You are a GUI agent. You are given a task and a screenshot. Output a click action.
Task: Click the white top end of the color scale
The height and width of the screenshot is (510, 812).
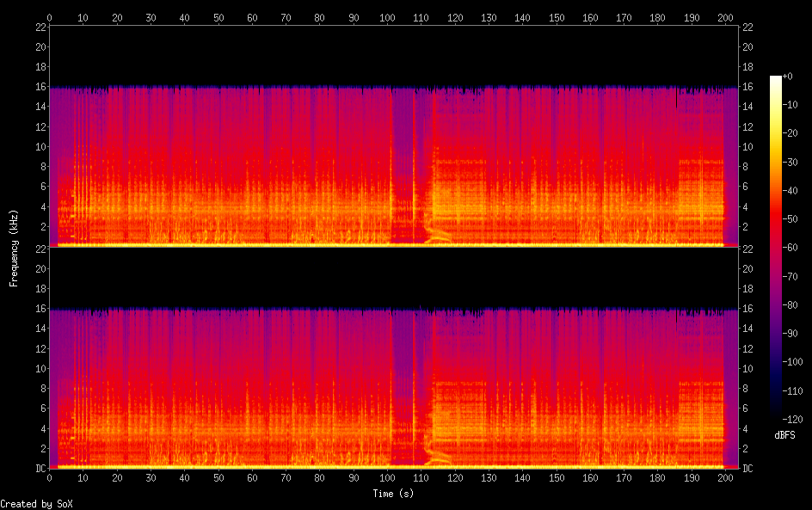[776, 79]
